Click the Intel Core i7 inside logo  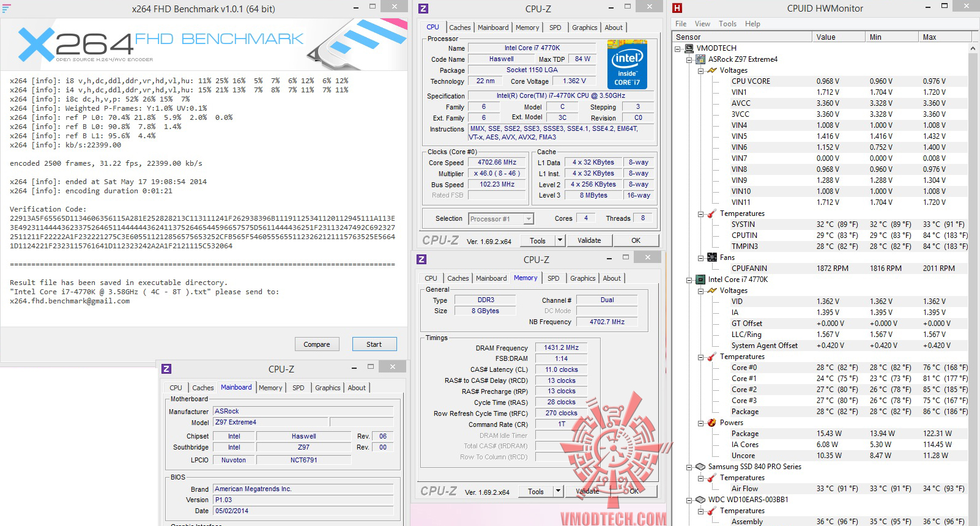coord(627,65)
